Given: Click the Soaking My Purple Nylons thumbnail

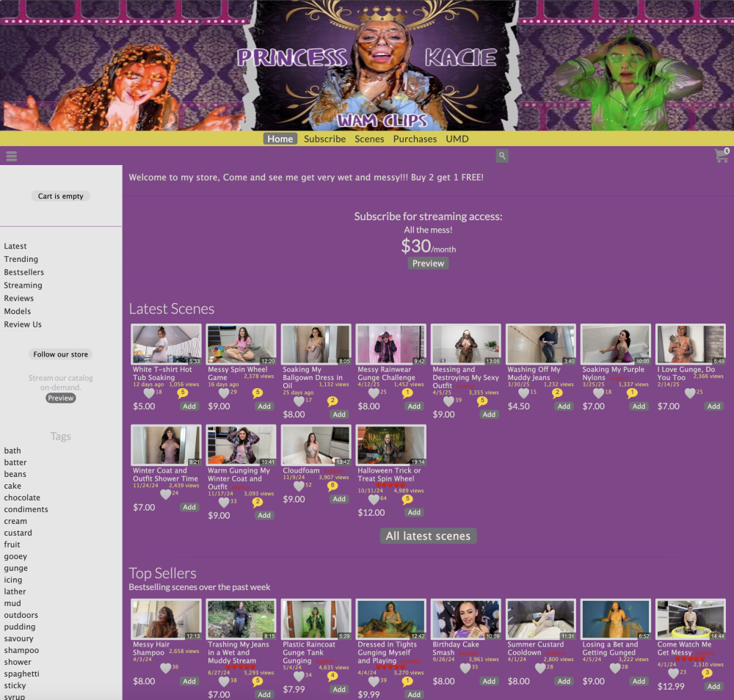Looking at the screenshot, I should click(616, 344).
